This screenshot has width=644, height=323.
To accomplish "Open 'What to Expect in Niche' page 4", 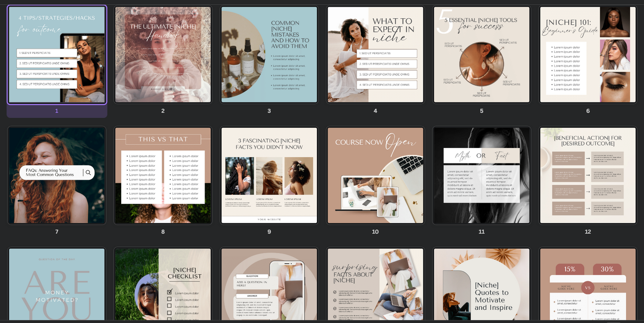I will coord(375,55).
